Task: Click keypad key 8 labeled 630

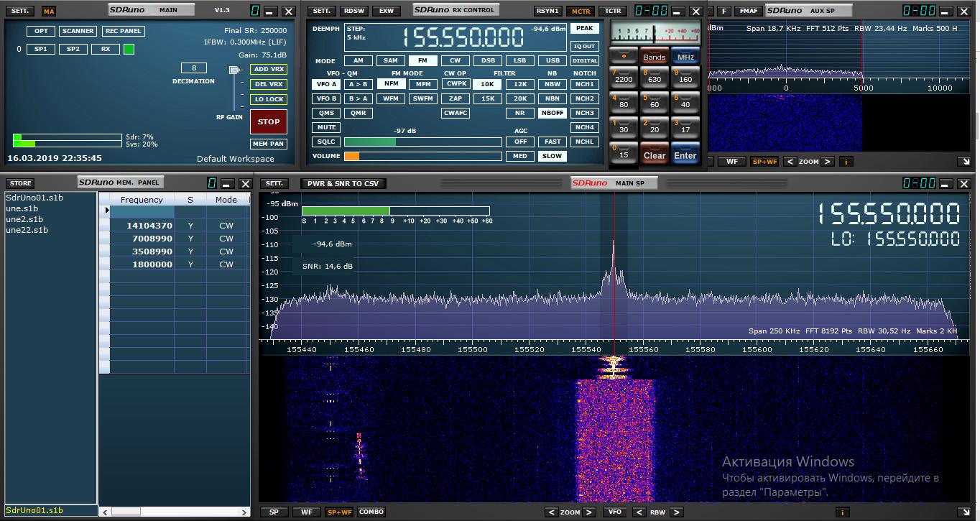Action: pos(655,76)
